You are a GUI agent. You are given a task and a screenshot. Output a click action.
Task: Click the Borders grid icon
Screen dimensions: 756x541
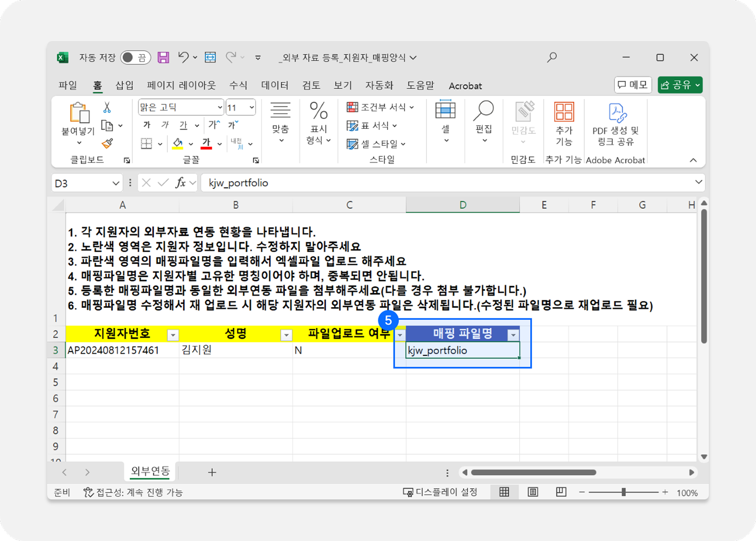(x=146, y=143)
